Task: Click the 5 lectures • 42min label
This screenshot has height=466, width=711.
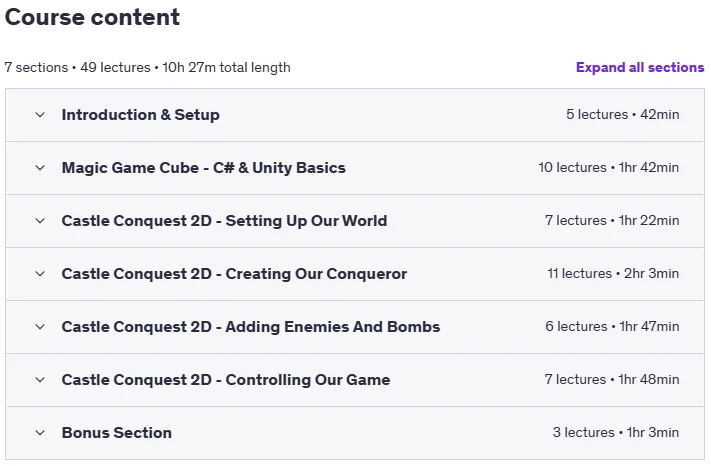Action: point(623,115)
